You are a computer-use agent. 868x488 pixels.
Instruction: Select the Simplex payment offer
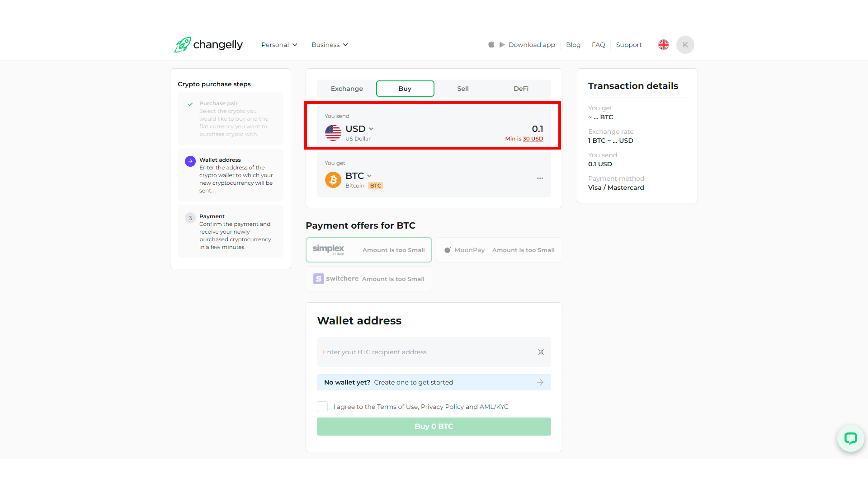(368, 249)
